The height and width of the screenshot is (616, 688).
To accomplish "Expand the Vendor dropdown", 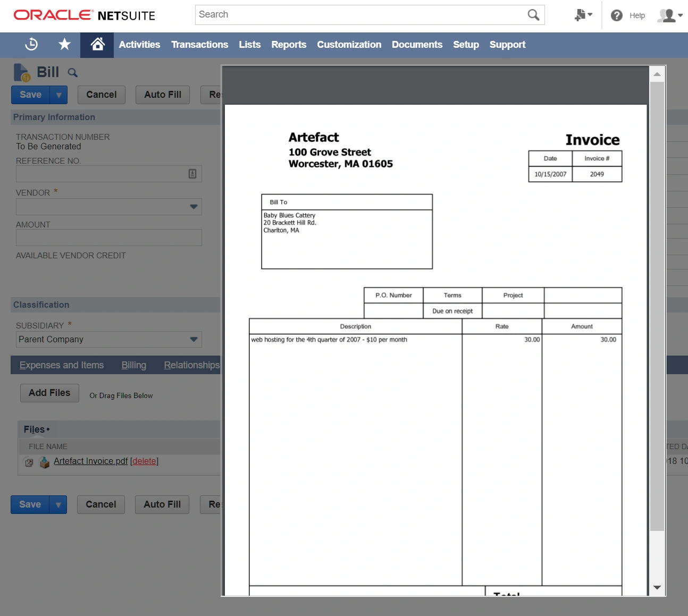I will 194,207.
